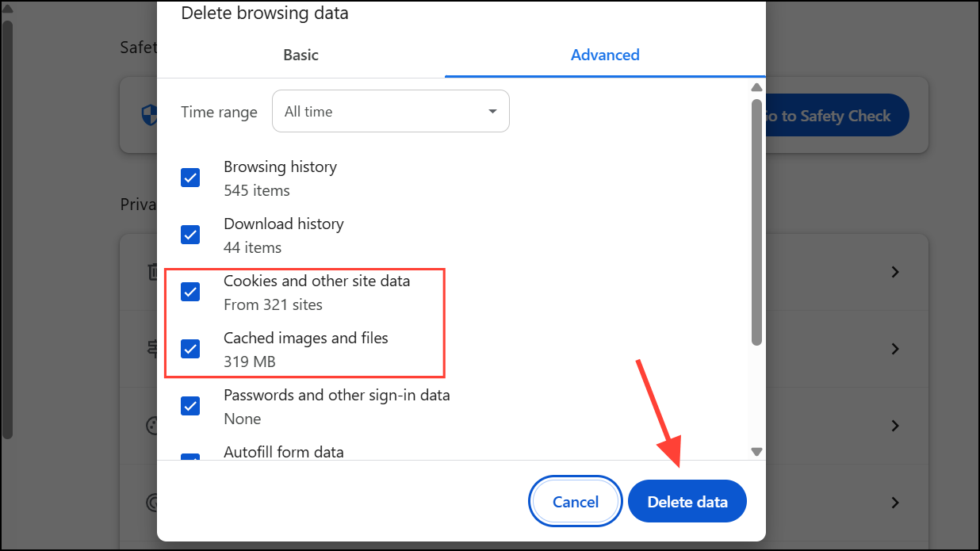Click the dialog's vertical scrollbar thumb
Viewport: 980px width, 551px height.
click(x=756, y=222)
